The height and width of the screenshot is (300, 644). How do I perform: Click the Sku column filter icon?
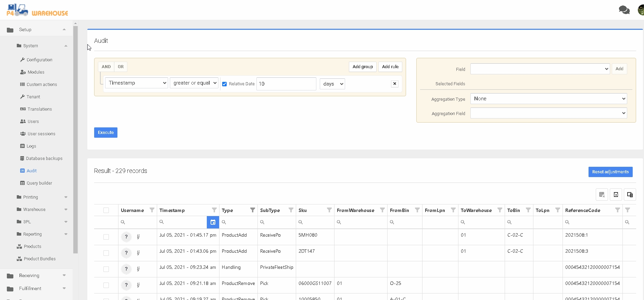(x=329, y=210)
